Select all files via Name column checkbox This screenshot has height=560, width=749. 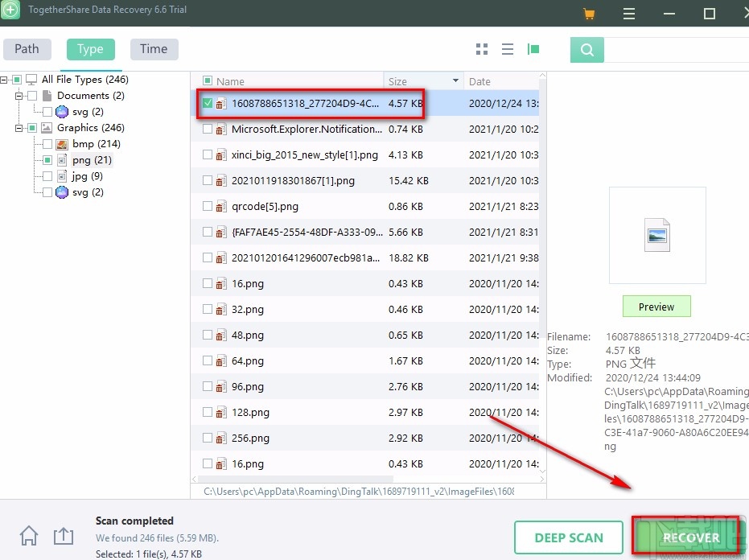(207, 80)
